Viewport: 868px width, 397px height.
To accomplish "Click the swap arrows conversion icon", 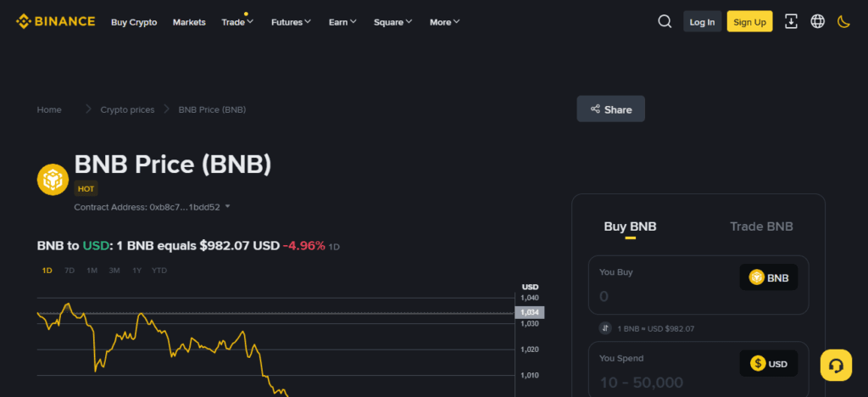I will pyautogui.click(x=605, y=328).
